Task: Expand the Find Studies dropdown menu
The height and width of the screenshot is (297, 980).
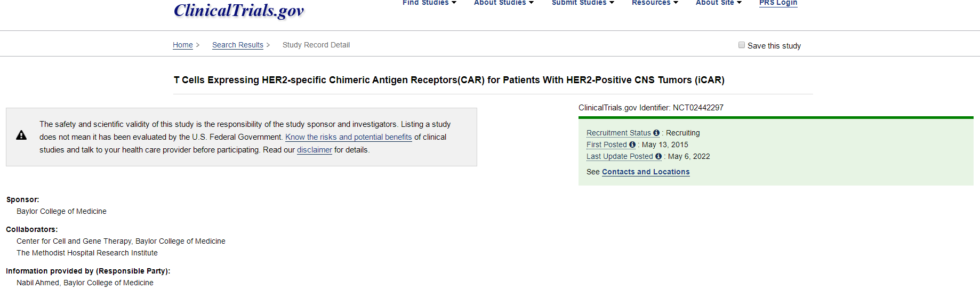Action: pyautogui.click(x=429, y=3)
